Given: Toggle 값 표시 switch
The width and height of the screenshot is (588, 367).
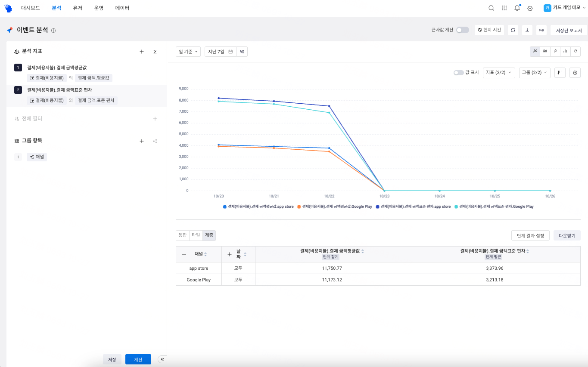Looking at the screenshot, I should (x=458, y=73).
